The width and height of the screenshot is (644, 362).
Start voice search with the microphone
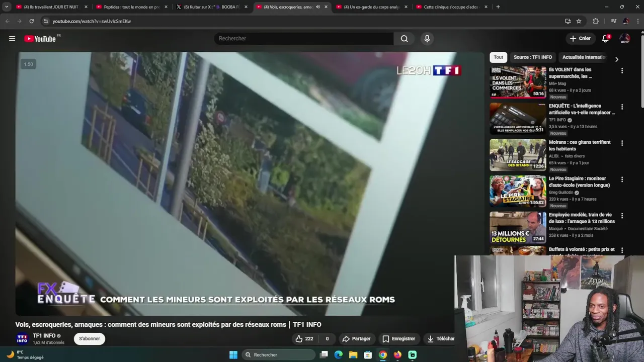pyautogui.click(x=427, y=39)
